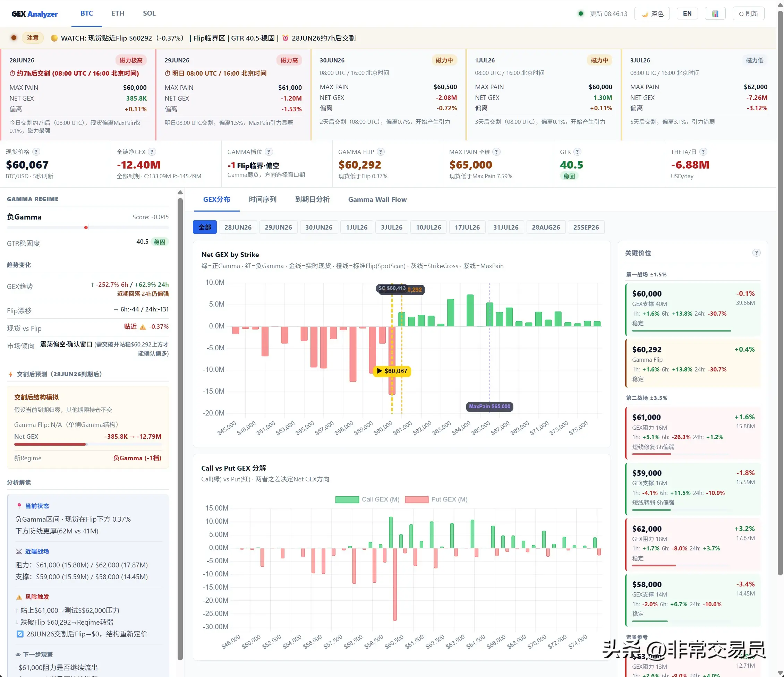Image resolution: width=784 pixels, height=677 pixels.
Task: Click warning triangle next to 贴近
Action: (x=143, y=327)
